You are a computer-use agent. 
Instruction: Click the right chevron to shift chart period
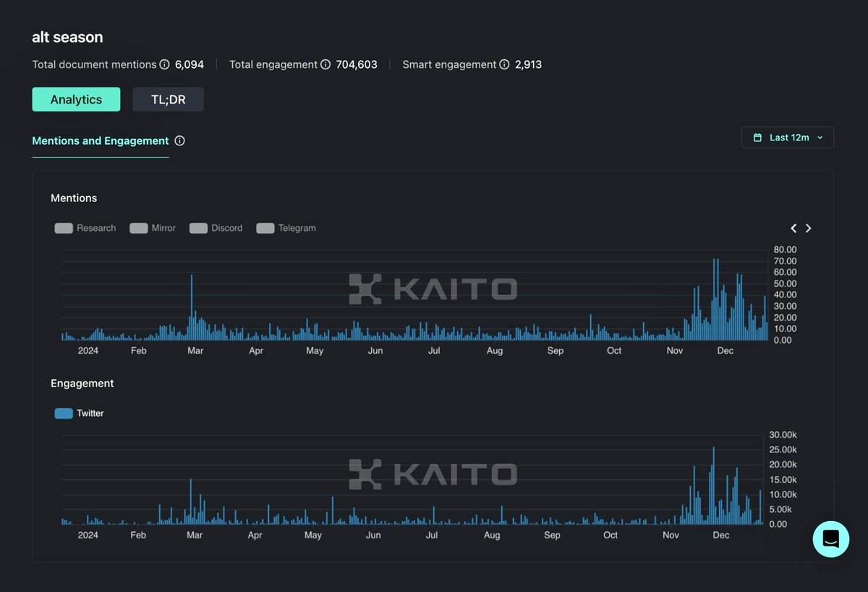pos(808,228)
